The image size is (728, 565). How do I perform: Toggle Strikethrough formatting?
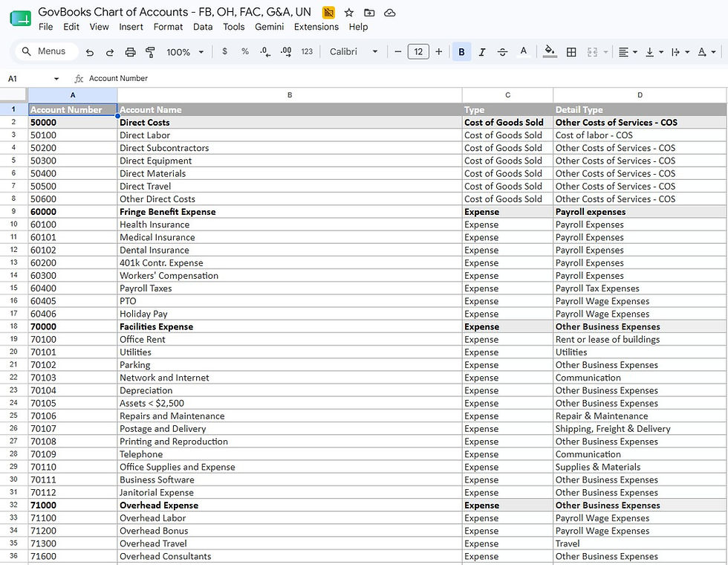pos(502,52)
